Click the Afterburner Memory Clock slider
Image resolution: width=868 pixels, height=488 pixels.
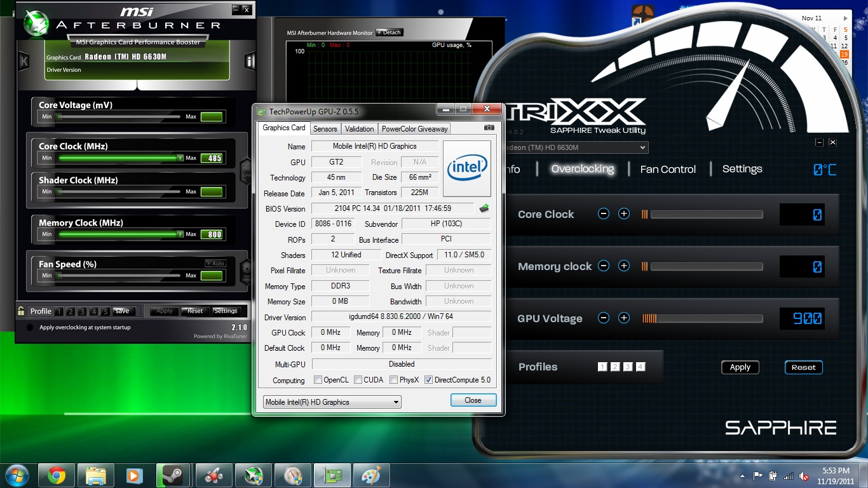pos(119,234)
